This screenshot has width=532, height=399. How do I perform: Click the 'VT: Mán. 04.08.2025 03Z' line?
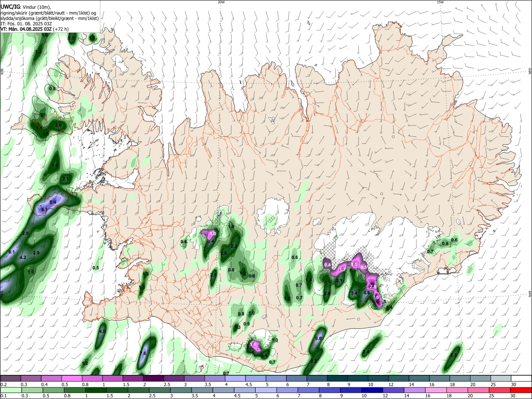[26, 29]
